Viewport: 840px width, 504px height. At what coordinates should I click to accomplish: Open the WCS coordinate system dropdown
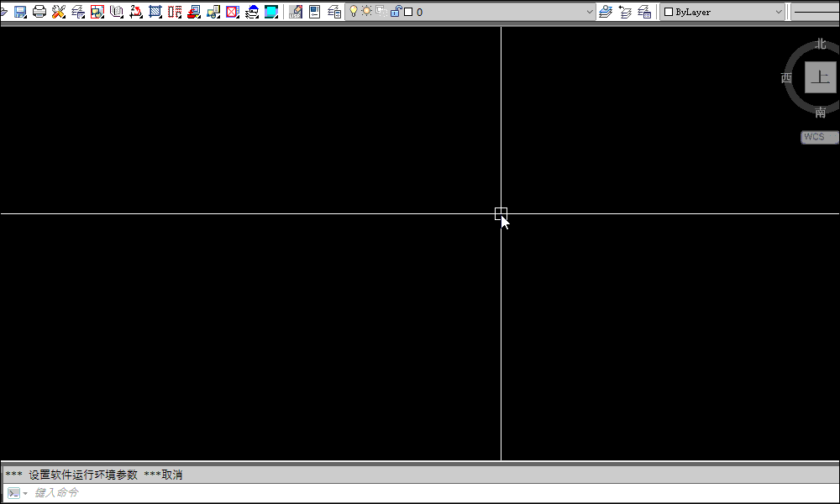pyautogui.click(x=820, y=137)
